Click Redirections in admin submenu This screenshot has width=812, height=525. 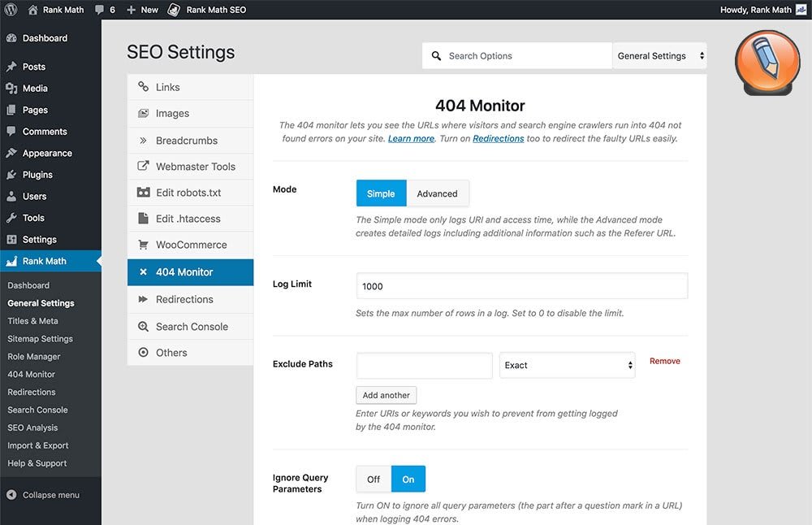point(32,392)
